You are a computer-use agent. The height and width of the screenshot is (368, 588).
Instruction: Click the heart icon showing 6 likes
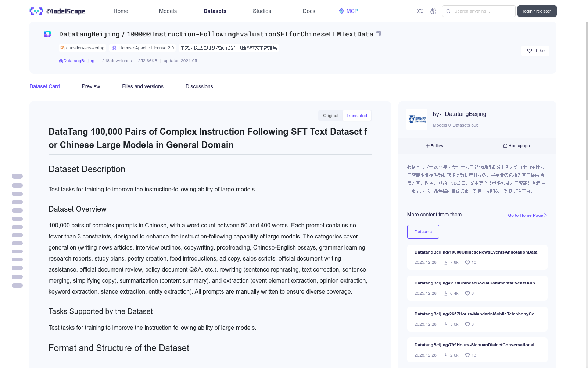pos(467,293)
